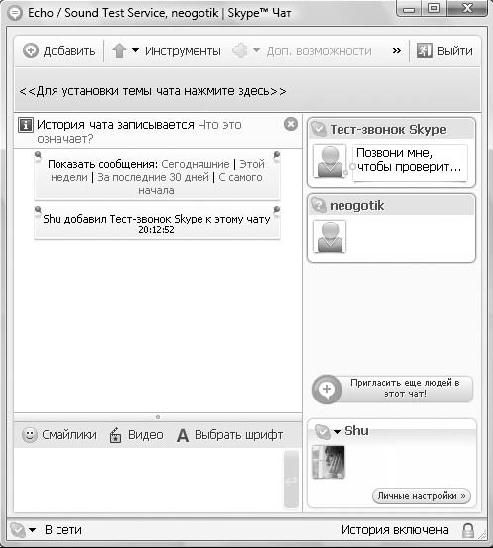Viewport: 493px width, 548px height.
Task: Click the padlock icon in status bar
Action: [x=468, y=530]
